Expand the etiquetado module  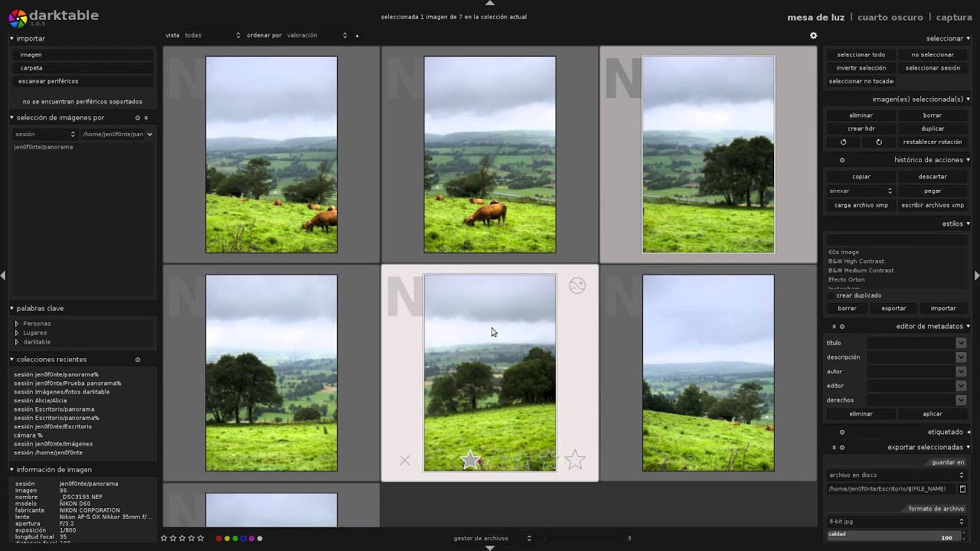968,432
